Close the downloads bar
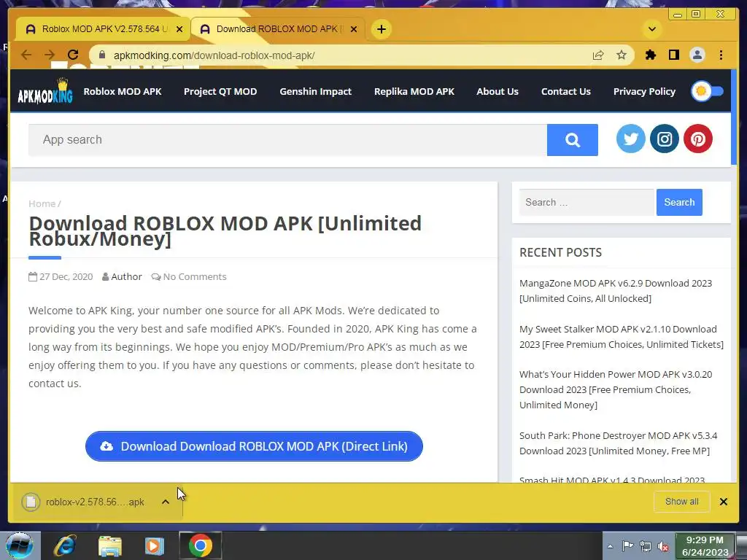 [x=723, y=502]
